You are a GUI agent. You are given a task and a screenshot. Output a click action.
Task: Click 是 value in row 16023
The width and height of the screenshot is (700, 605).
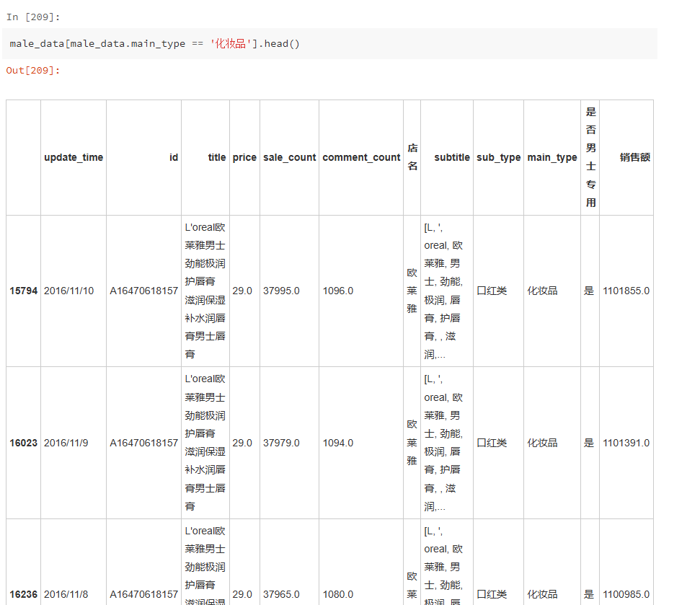pos(589,443)
